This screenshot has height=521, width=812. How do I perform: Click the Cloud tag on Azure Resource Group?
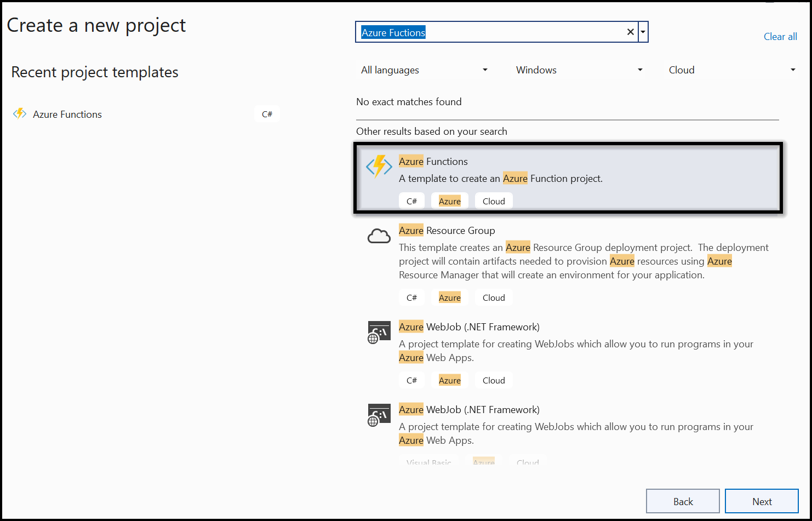coord(493,297)
